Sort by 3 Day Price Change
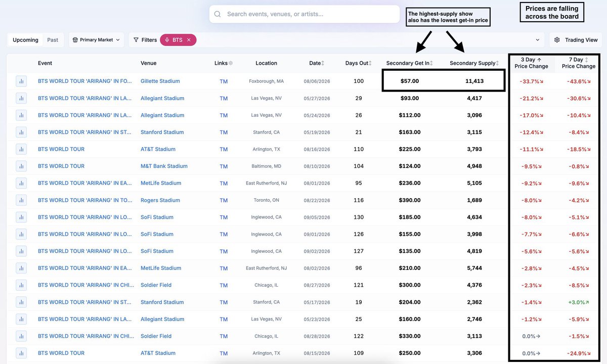Image resolution: width=607 pixels, height=364 pixels. coord(531,63)
